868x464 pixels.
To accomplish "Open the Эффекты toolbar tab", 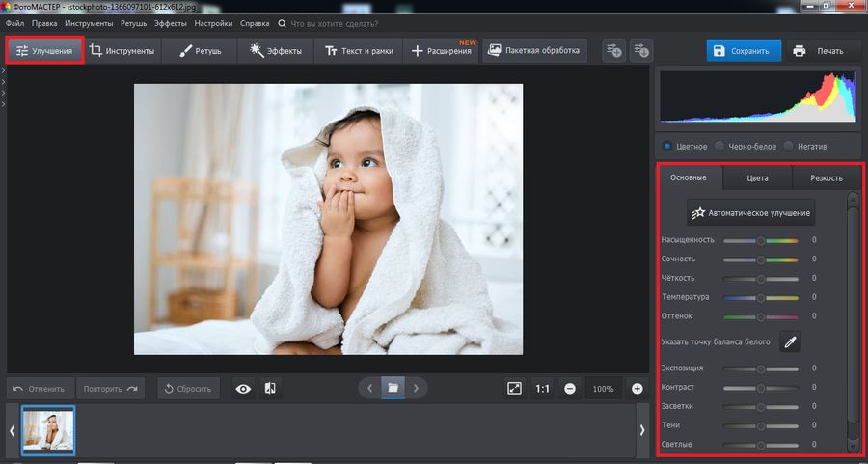I will point(276,50).
